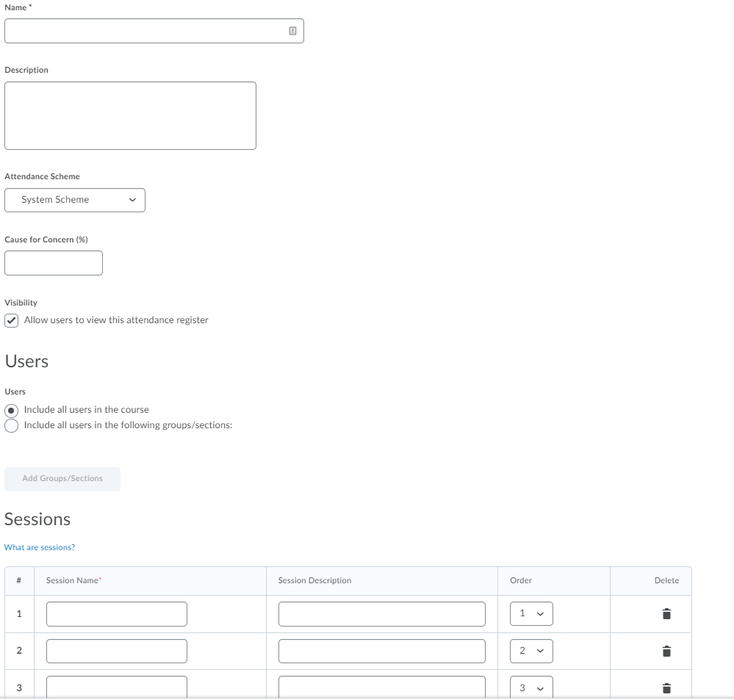Delete session row 3 with trash icon
734x700 pixels.
[x=666, y=688]
